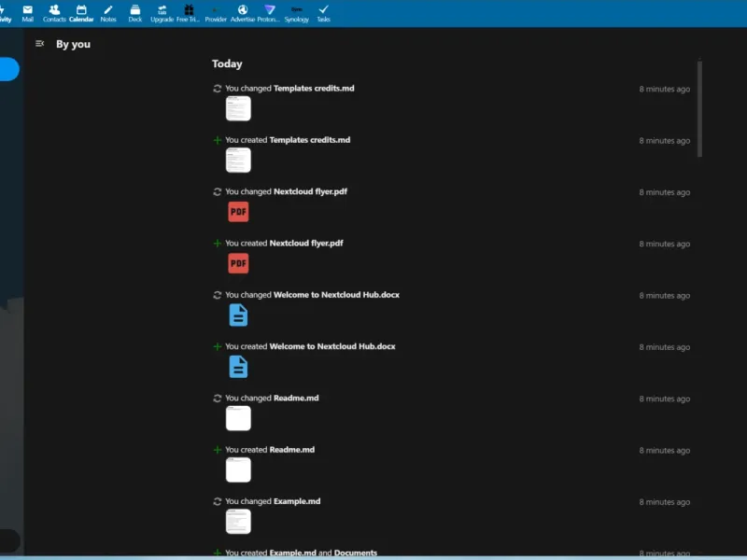Open the Contacts app

[x=54, y=13]
